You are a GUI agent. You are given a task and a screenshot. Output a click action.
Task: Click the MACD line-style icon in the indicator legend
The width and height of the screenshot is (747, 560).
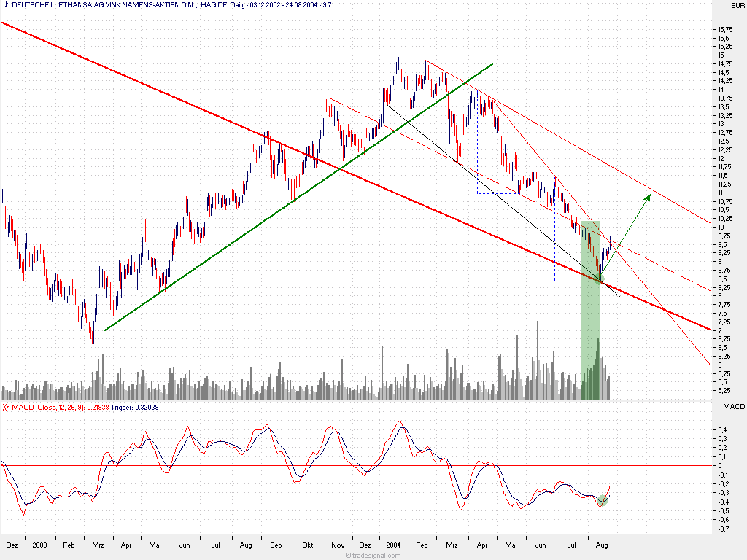point(7,407)
